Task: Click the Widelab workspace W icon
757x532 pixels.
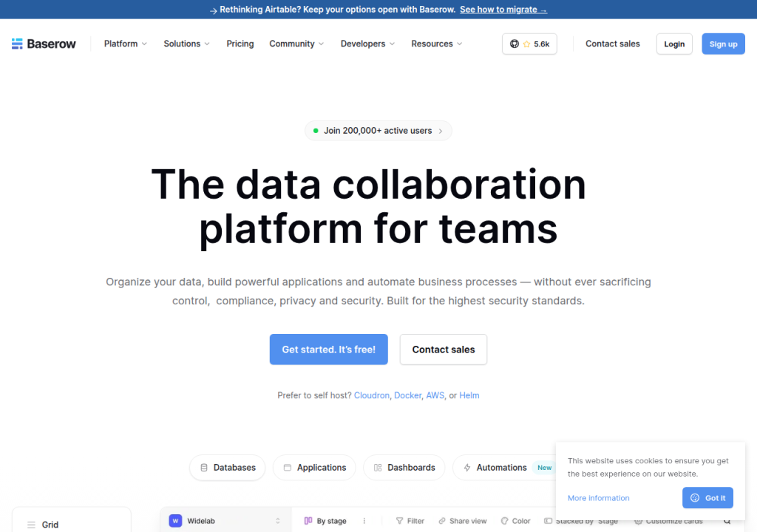Action: (x=175, y=521)
